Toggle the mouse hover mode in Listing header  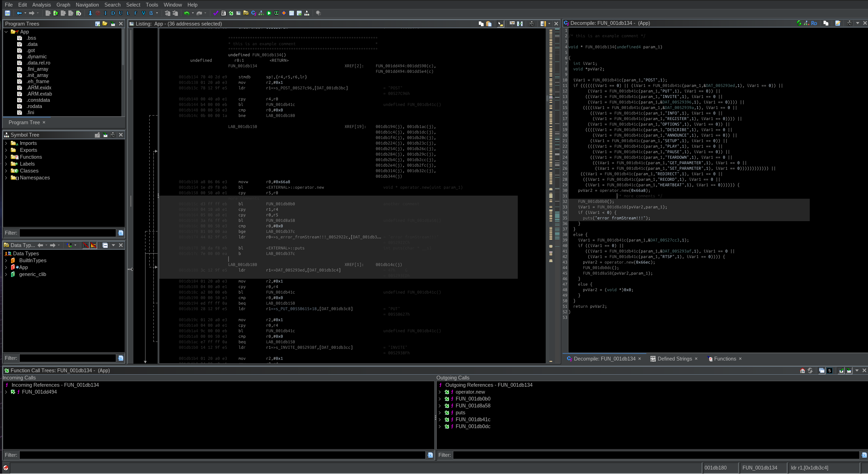point(500,24)
